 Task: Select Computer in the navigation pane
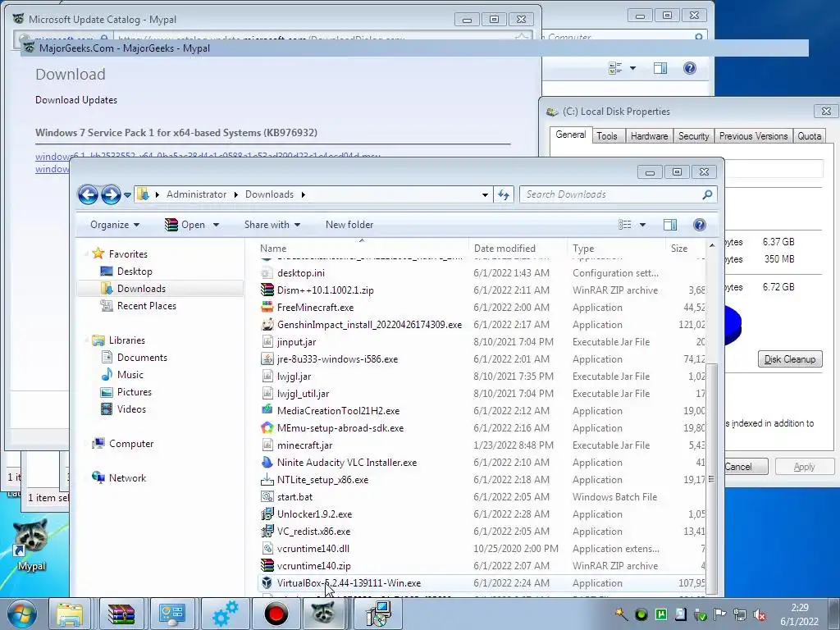(130, 444)
